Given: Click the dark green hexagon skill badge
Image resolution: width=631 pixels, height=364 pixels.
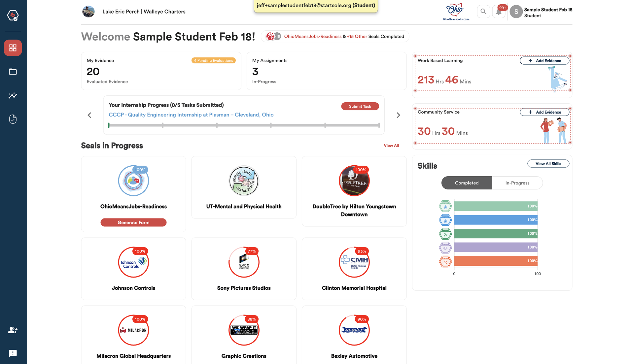Looking at the screenshot, I should 445,234.
